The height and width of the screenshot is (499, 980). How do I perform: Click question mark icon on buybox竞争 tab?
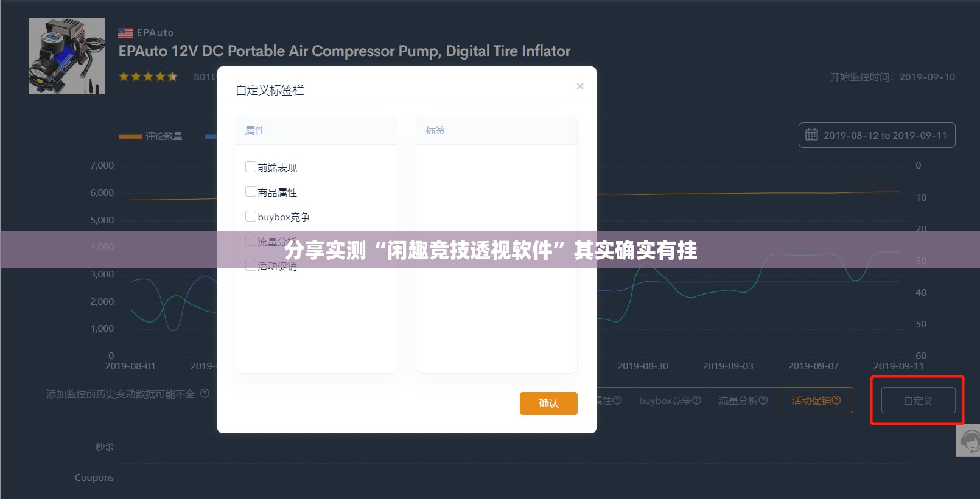click(697, 400)
